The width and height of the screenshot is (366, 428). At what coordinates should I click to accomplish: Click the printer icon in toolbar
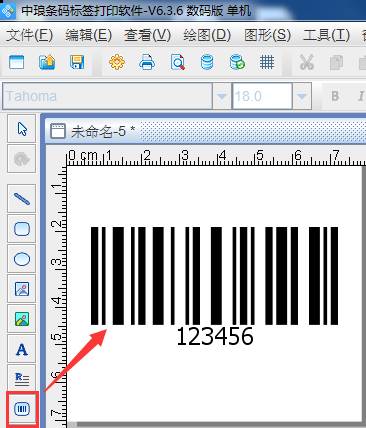[x=147, y=62]
